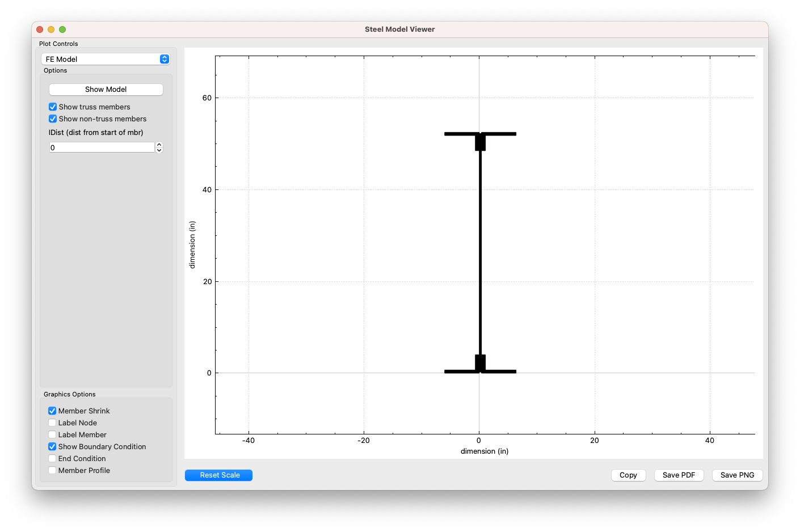Check the End Condition option
The height and width of the screenshot is (532, 800).
[x=52, y=459]
